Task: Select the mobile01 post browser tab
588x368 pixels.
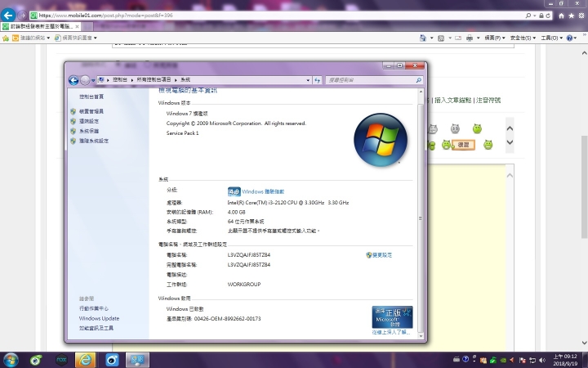Action: pyautogui.click(x=41, y=26)
